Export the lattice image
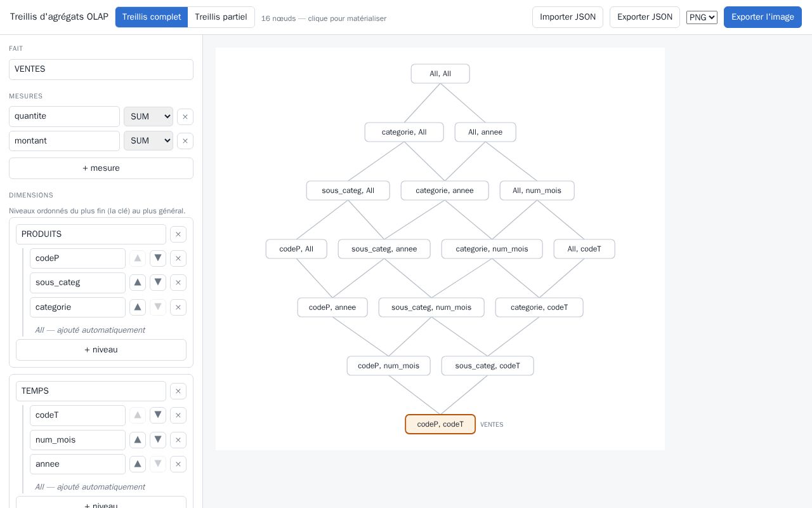This screenshot has height=508, width=812. tap(763, 17)
